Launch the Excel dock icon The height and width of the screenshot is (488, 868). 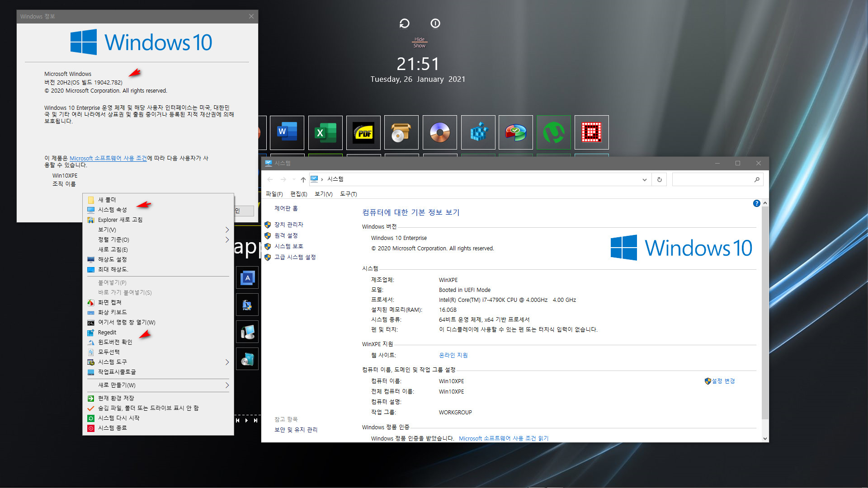(x=325, y=132)
